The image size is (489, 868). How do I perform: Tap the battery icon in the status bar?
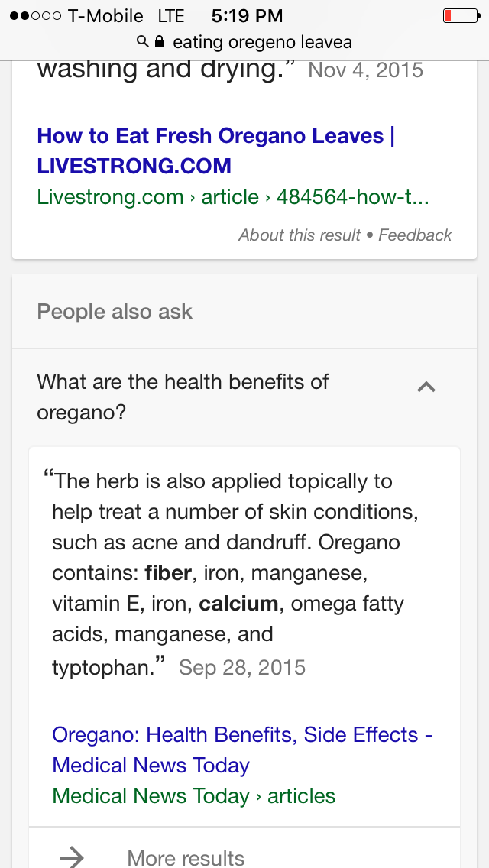tap(460, 15)
